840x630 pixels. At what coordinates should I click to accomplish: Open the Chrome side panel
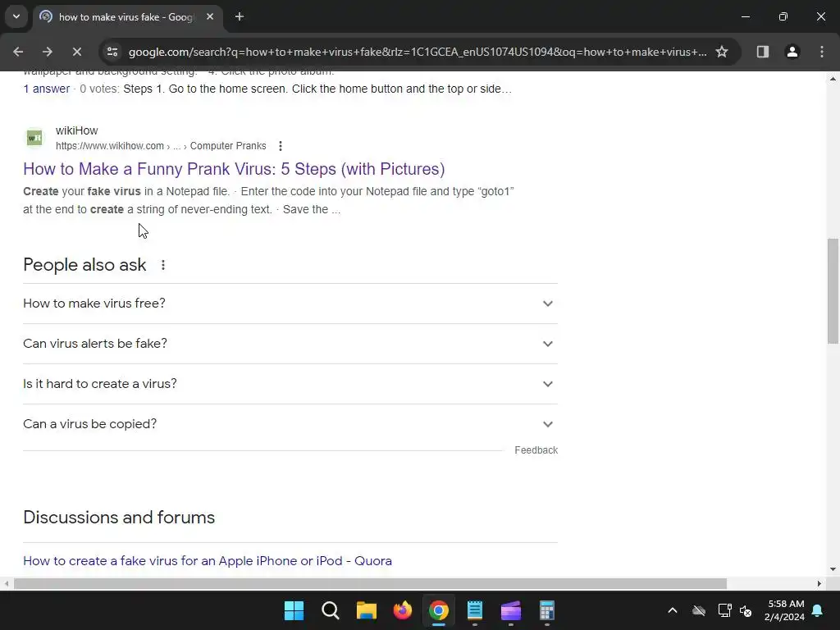[763, 52]
